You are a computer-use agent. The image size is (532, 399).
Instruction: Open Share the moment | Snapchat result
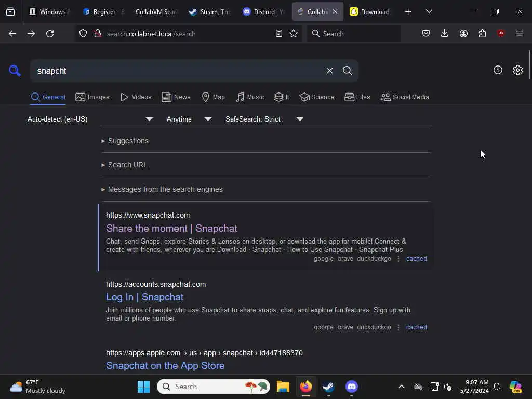tap(171, 229)
